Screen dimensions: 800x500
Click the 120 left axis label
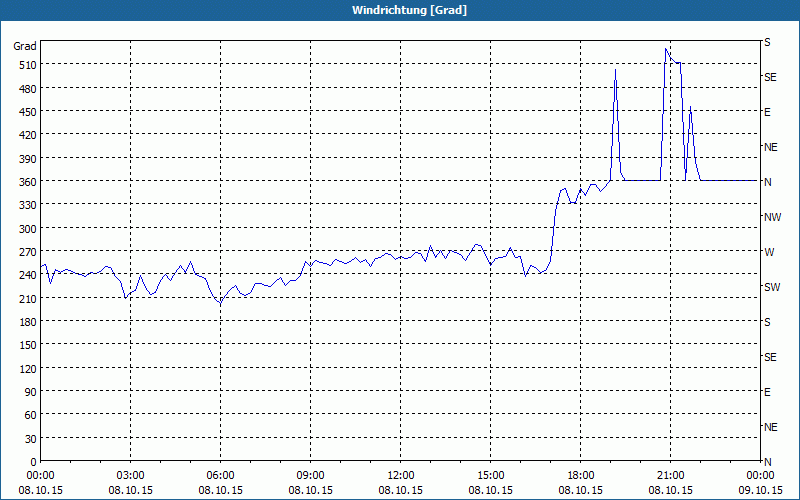click(28, 368)
